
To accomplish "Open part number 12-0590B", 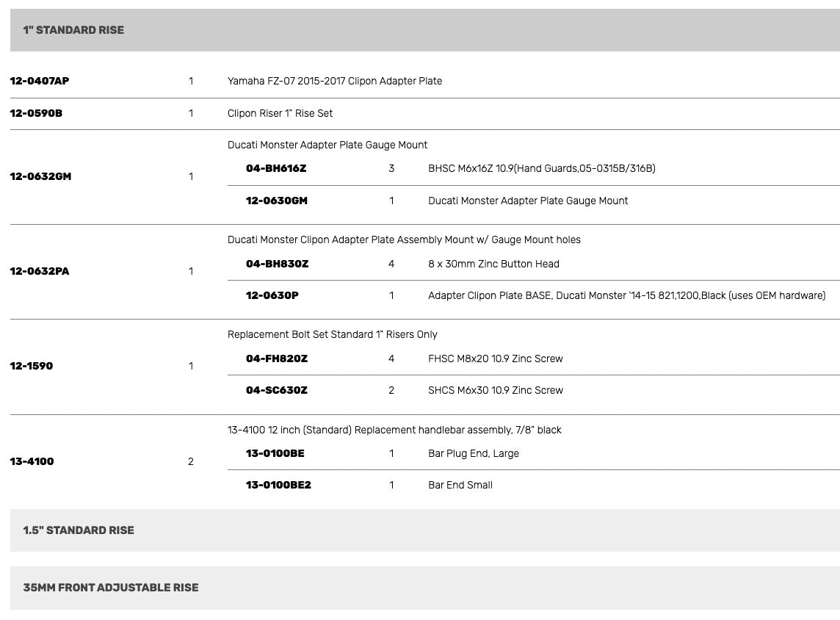I will [36, 113].
